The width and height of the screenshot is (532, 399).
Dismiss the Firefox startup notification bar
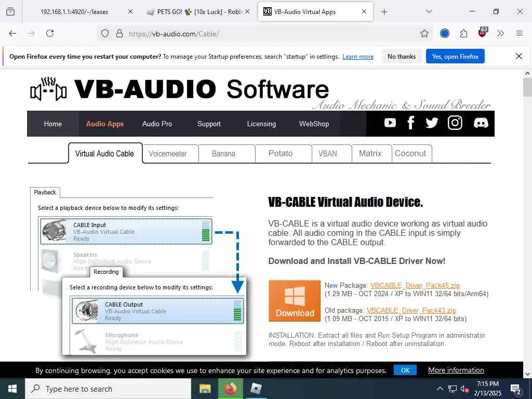(x=519, y=56)
